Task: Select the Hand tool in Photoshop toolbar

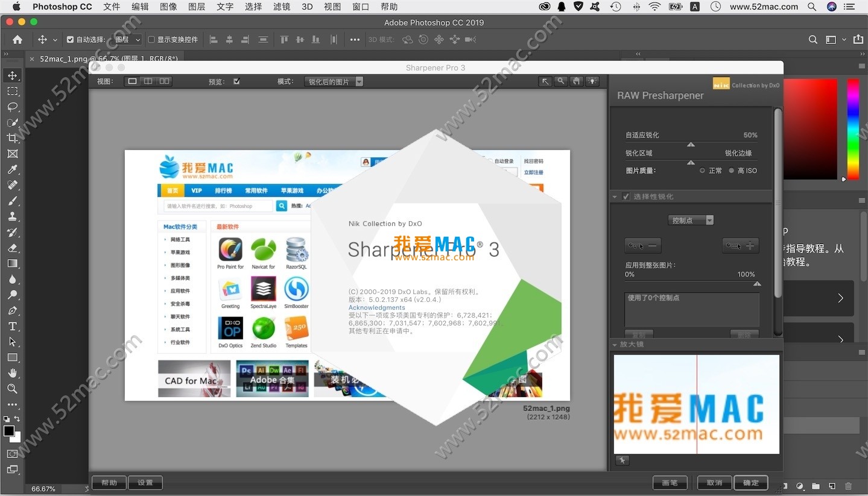Action: click(12, 373)
